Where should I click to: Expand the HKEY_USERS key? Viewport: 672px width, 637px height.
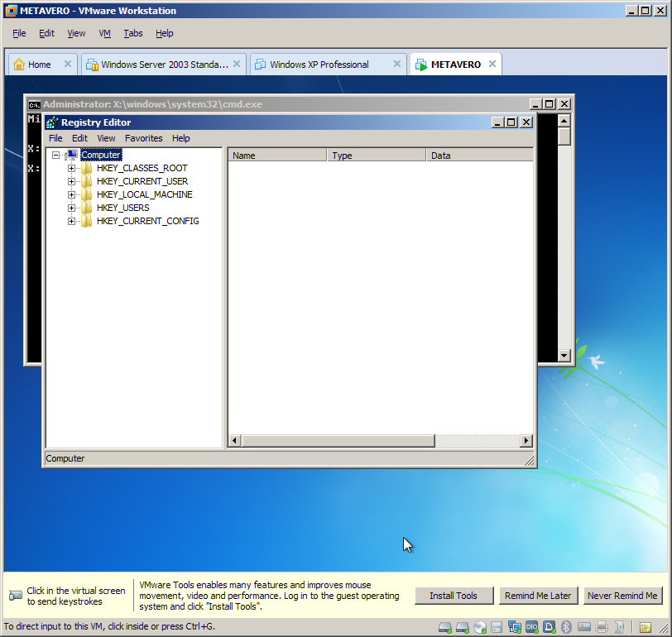click(71, 208)
